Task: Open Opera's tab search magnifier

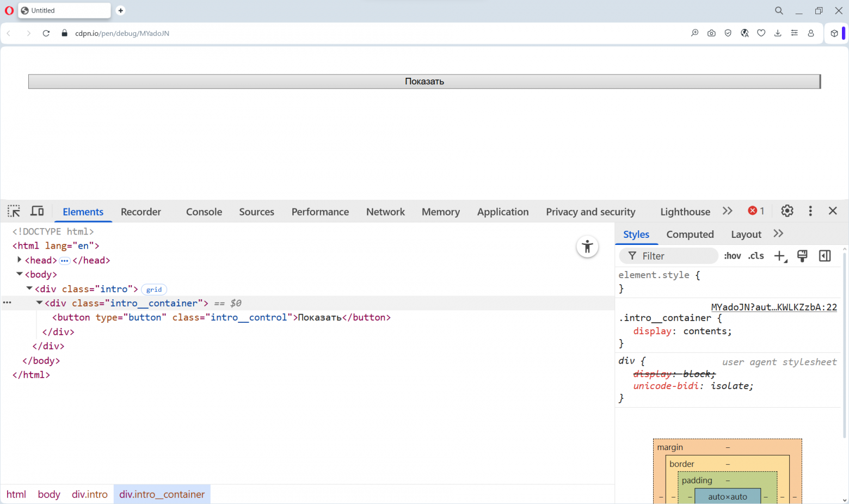Action: 779,10
